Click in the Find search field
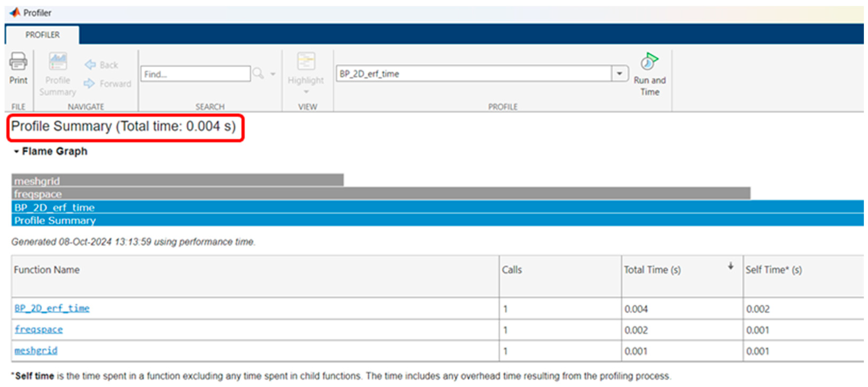This screenshot has width=868, height=387. coord(195,73)
